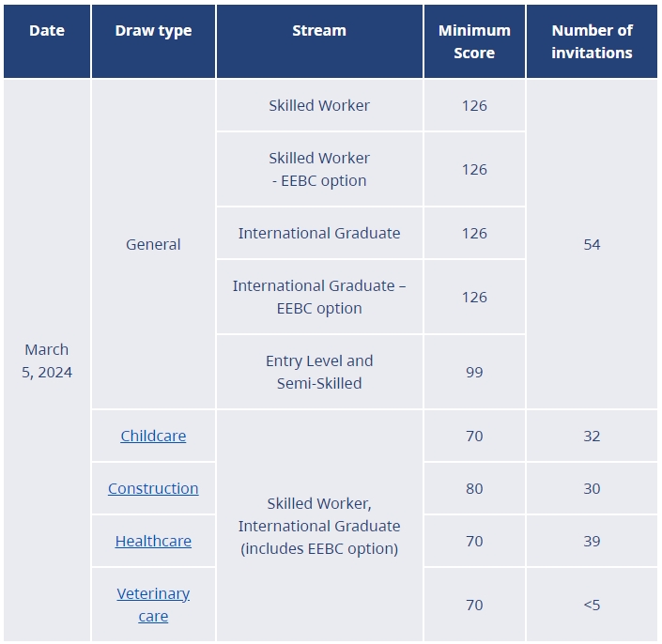Open the Childcare draw link
This screenshot has width=662, height=644.
point(153,436)
